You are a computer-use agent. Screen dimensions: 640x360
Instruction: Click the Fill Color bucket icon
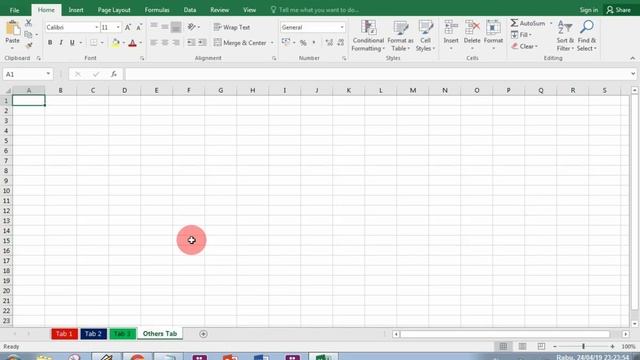116,42
